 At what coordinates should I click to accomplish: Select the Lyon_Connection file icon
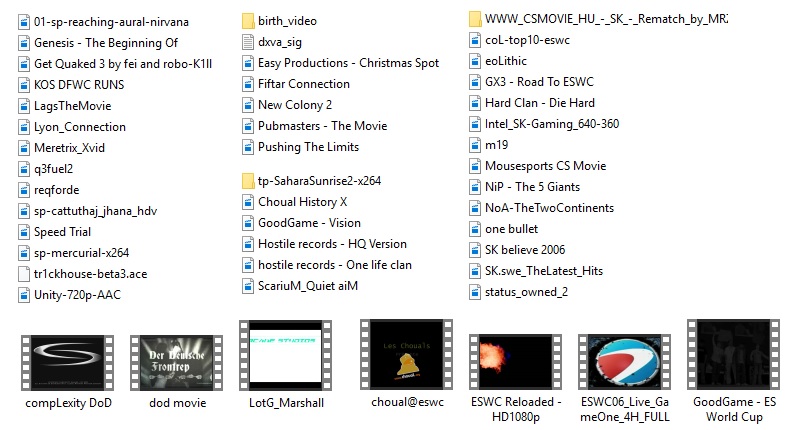click(x=24, y=127)
